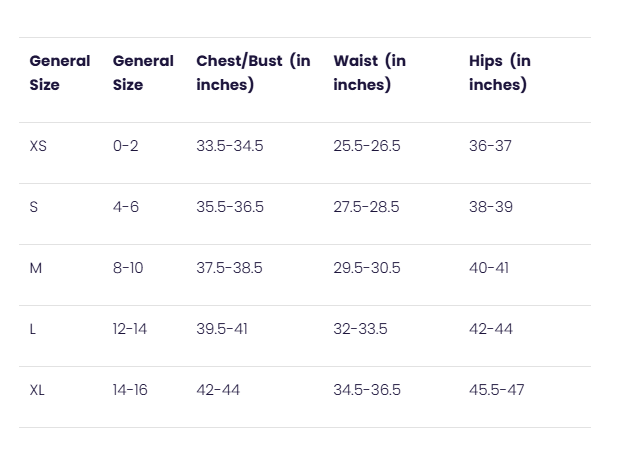The image size is (634, 449).
Task: Select the XS size cell
Action: 38,146
